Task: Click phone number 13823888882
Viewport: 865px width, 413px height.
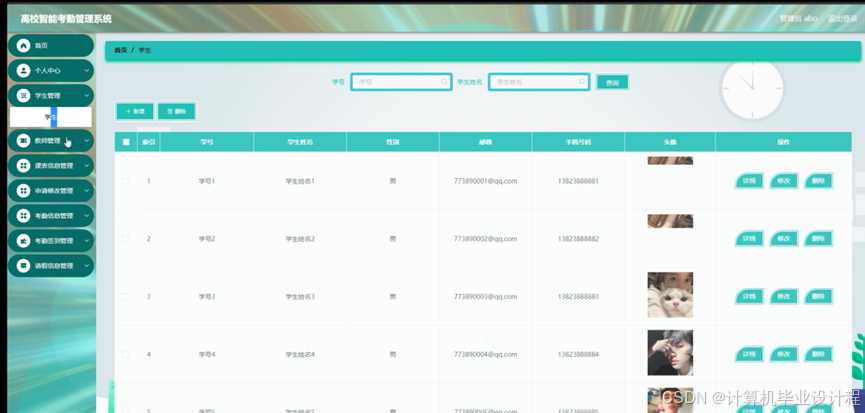Action: click(578, 239)
